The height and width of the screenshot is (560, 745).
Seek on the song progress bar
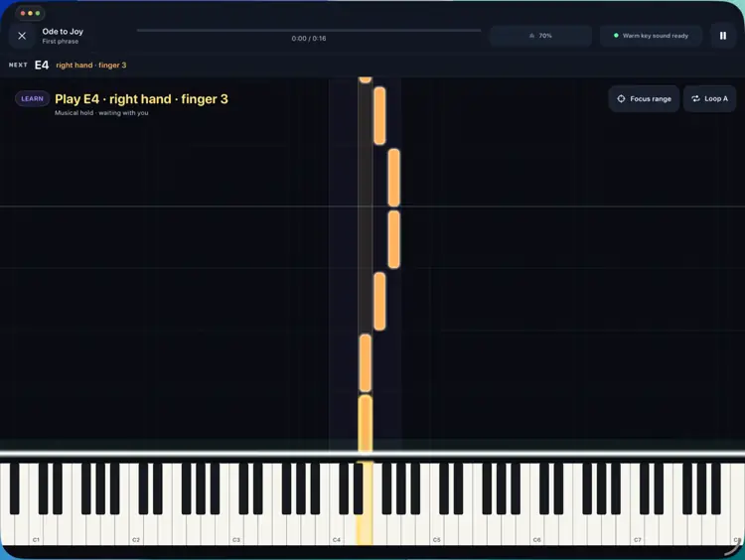(x=309, y=31)
